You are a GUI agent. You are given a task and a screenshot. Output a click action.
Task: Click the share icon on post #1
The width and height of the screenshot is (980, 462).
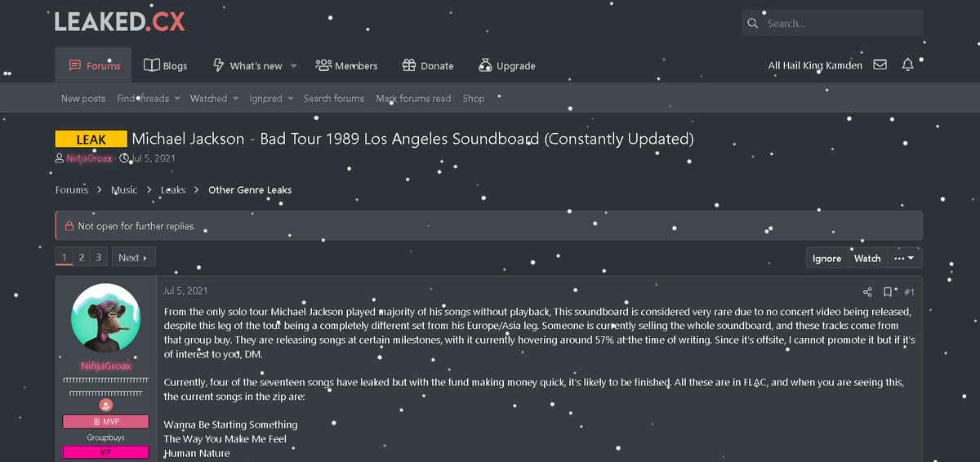pyautogui.click(x=867, y=292)
